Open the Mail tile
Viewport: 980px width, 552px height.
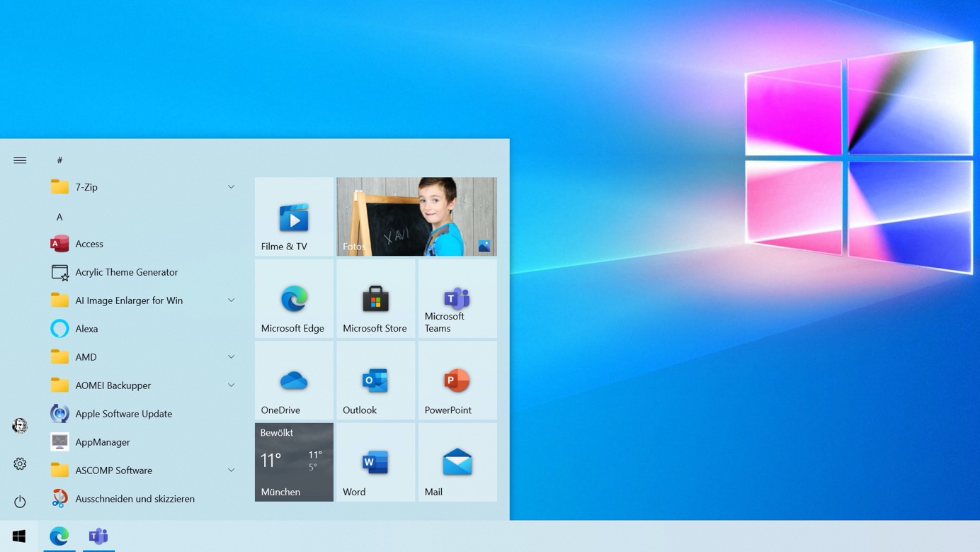(457, 462)
